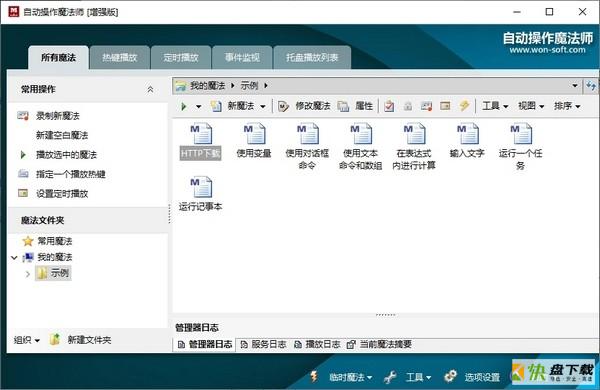Screen dimensions: 600x390
Task: Open the 定时播放 tab
Action: coord(181,58)
